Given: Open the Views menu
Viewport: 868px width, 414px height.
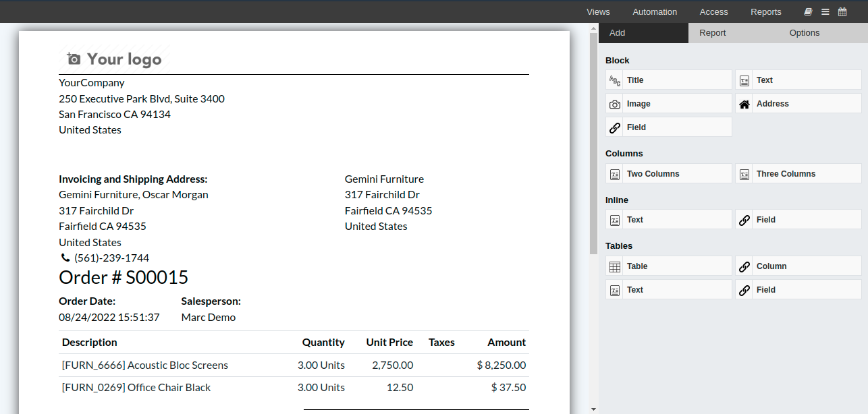Looking at the screenshot, I should [x=598, y=11].
